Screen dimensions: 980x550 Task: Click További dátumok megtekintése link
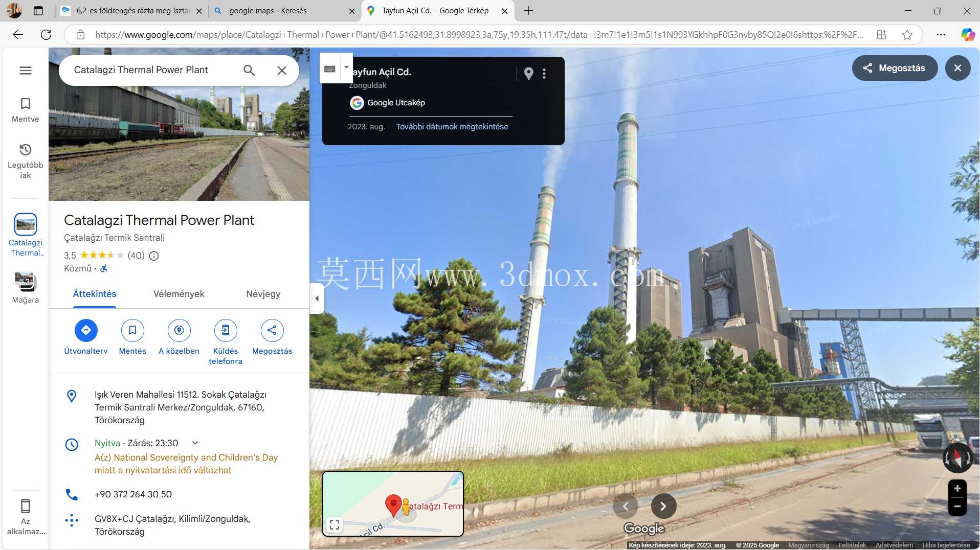[x=452, y=127]
